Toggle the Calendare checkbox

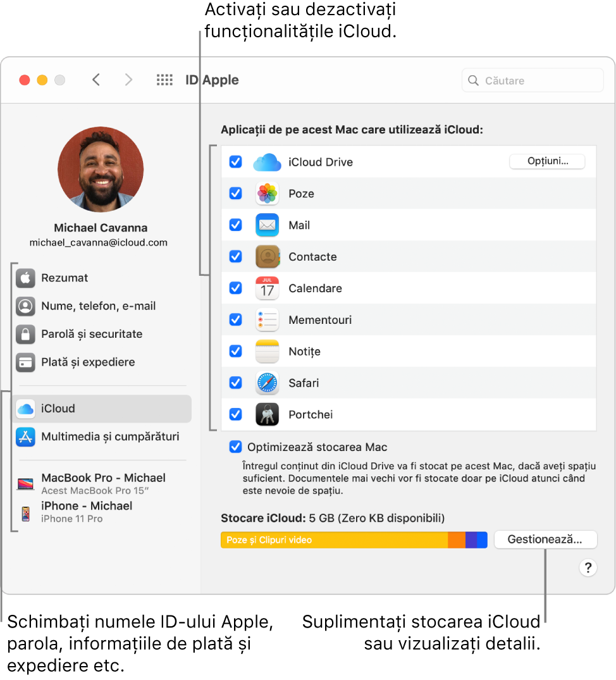tap(236, 288)
